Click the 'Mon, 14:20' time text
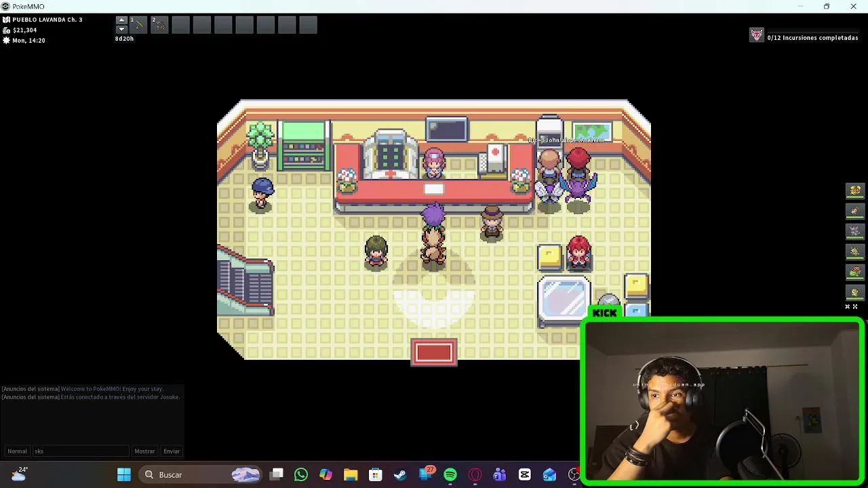The width and height of the screenshot is (868, 488). 28,41
